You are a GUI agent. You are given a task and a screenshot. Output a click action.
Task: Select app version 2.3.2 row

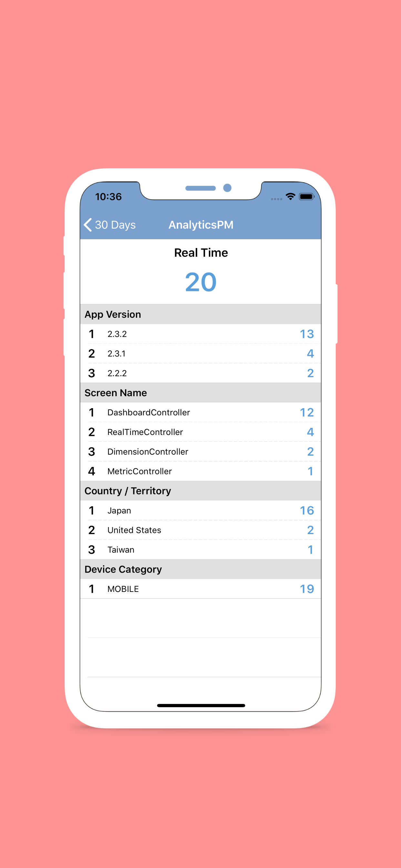pyautogui.click(x=200, y=334)
